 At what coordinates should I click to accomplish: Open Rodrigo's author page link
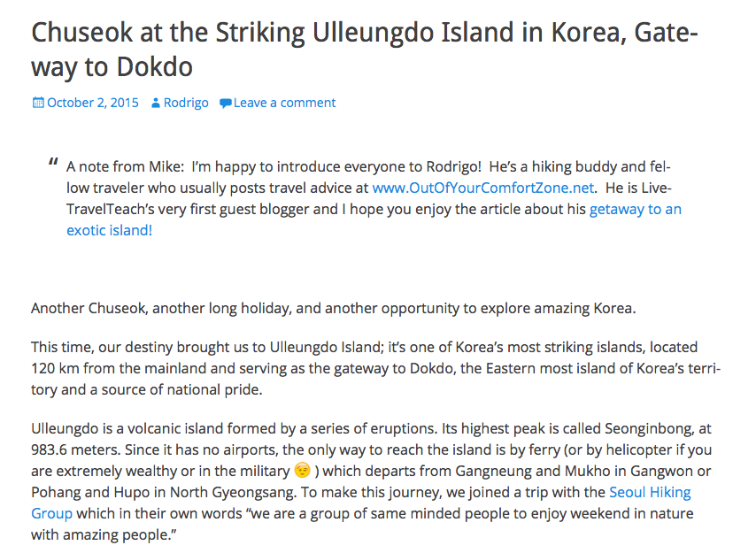click(x=186, y=104)
